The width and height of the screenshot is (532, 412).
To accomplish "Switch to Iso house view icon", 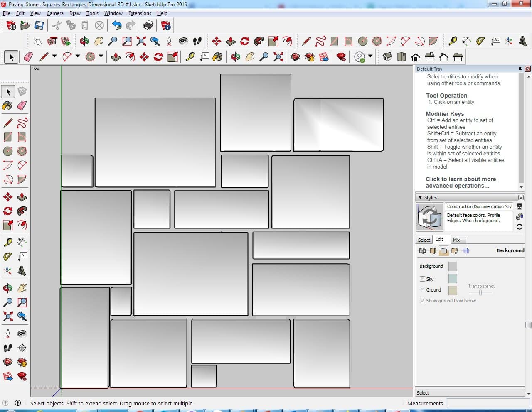I will click(x=387, y=57).
